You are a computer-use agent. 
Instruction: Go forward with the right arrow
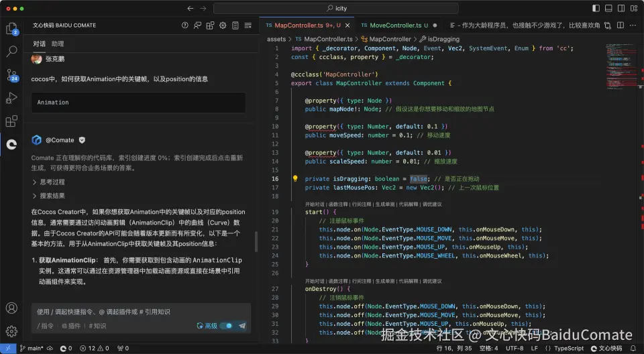tap(203, 8)
